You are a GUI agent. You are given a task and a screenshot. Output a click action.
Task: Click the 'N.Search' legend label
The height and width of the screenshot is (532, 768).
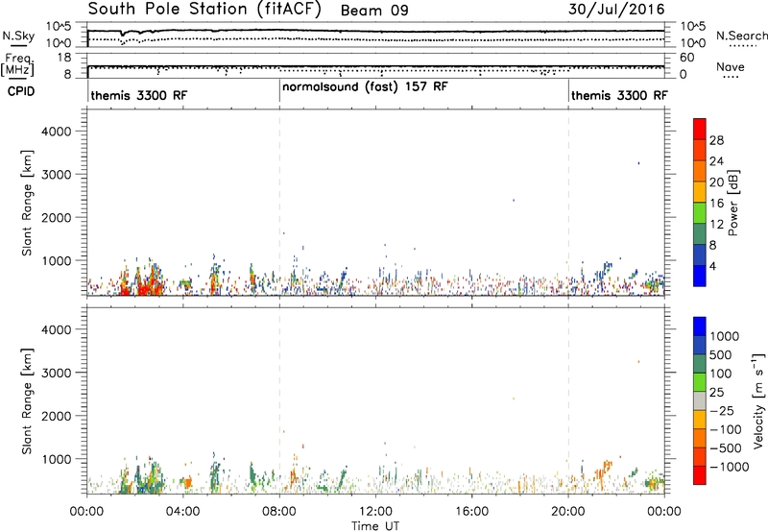tap(741, 36)
